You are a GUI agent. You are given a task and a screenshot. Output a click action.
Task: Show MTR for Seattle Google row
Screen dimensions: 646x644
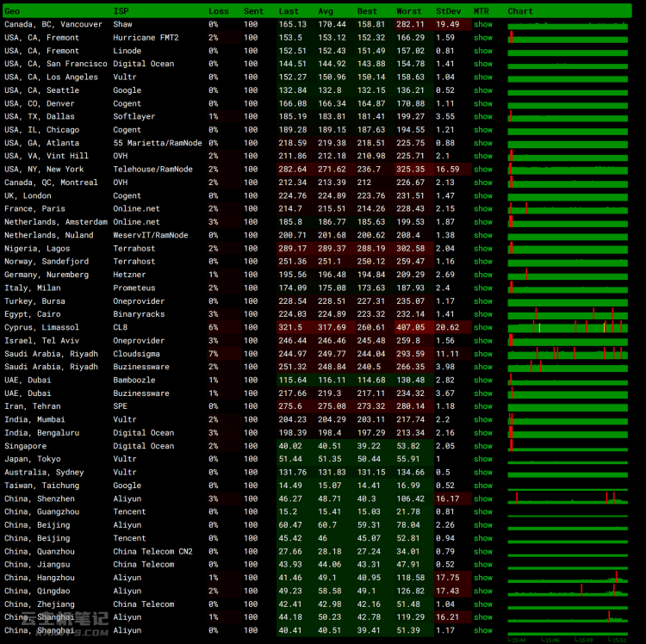click(x=483, y=90)
